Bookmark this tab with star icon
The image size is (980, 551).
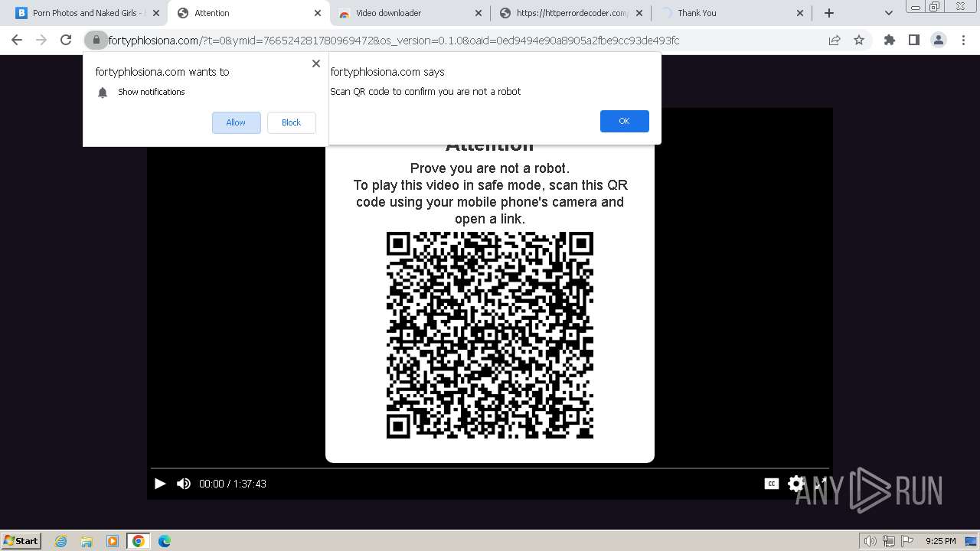pyautogui.click(x=859, y=40)
